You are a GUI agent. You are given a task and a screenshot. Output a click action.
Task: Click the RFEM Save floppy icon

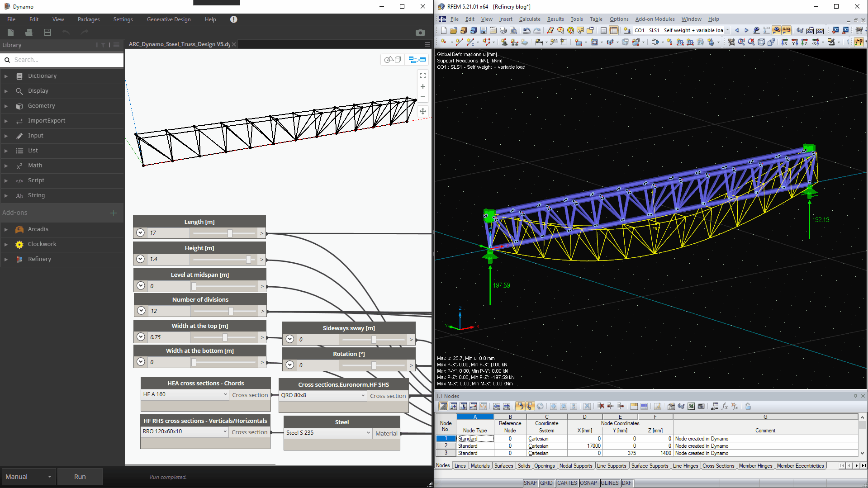(x=484, y=30)
